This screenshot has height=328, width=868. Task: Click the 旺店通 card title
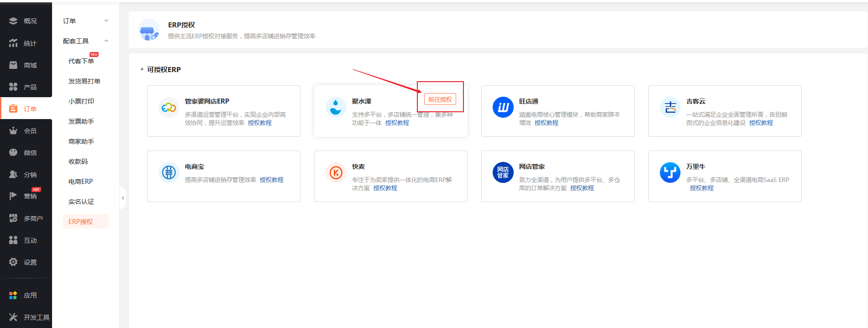point(529,101)
